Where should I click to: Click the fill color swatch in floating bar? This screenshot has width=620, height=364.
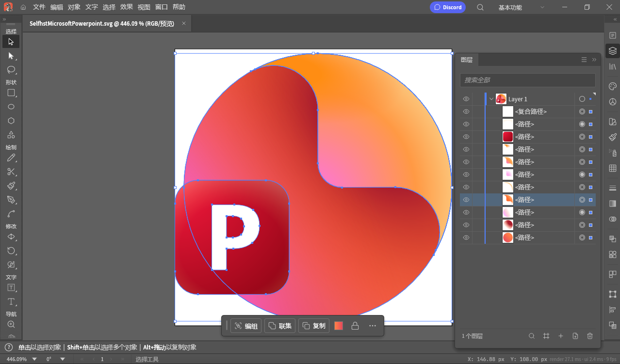point(339,326)
